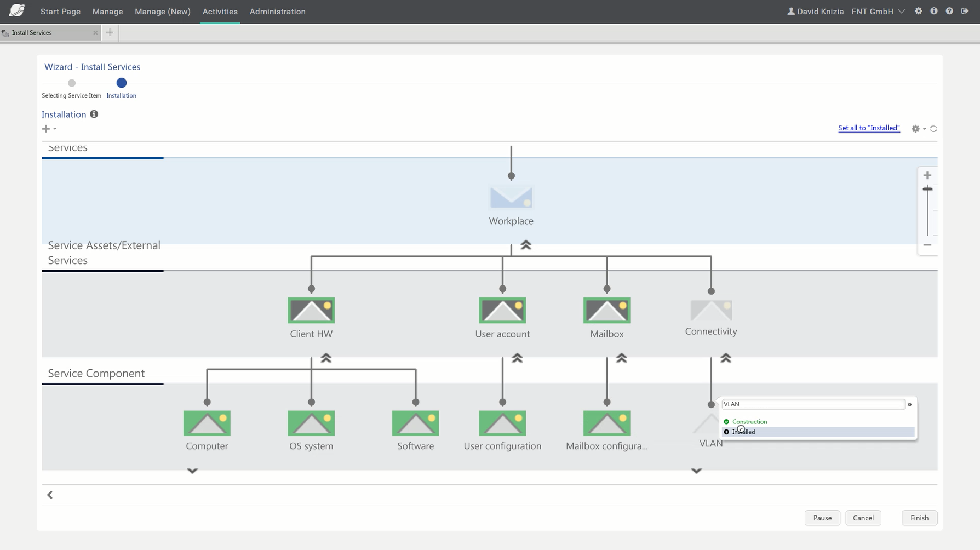Open the Manage (New) menu
The image size is (980, 550).
point(163,12)
